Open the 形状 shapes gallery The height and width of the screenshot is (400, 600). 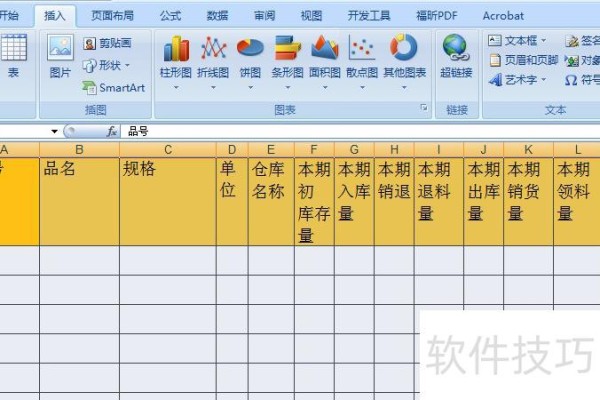(x=106, y=66)
